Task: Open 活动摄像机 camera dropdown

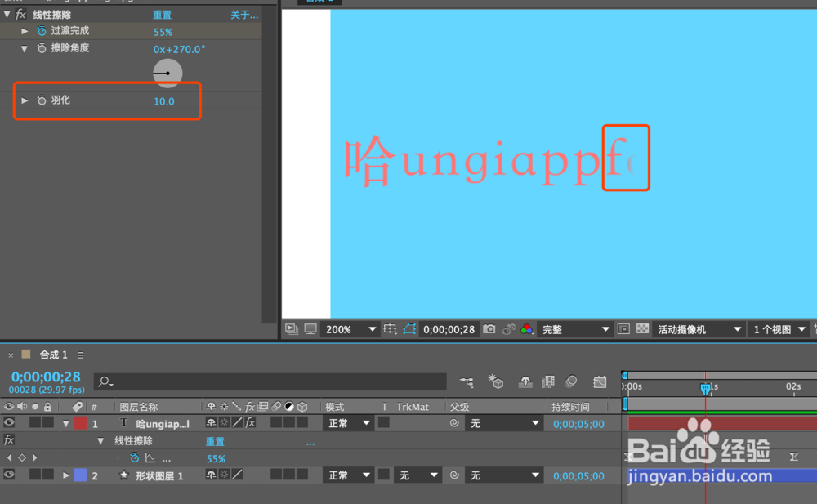Action: pos(699,329)
